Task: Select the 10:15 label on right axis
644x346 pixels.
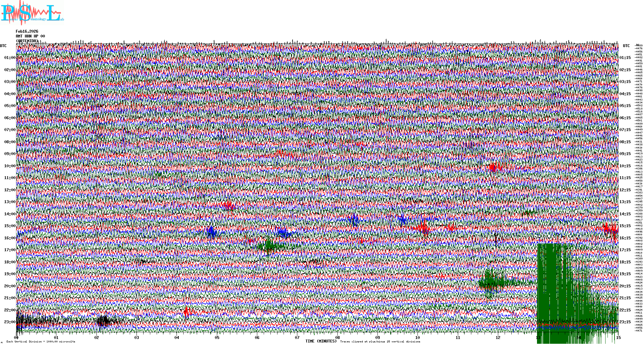Action: [x=625, y=166]
